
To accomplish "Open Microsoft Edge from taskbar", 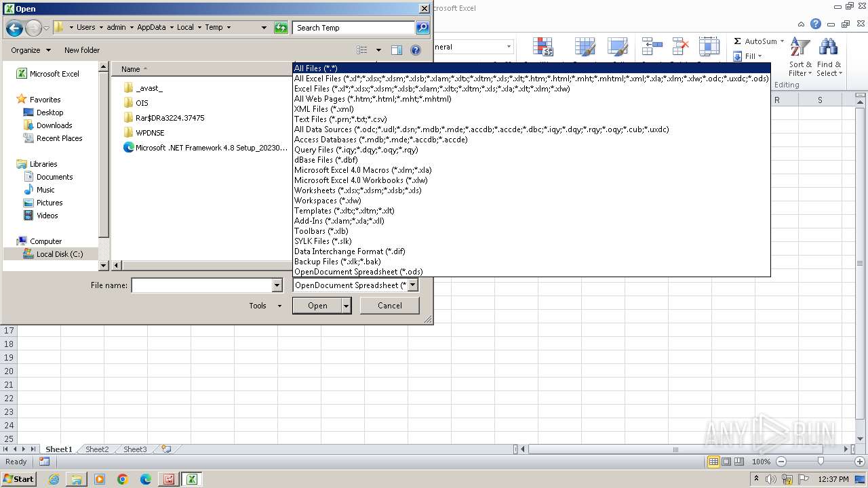I will (146, 479).
